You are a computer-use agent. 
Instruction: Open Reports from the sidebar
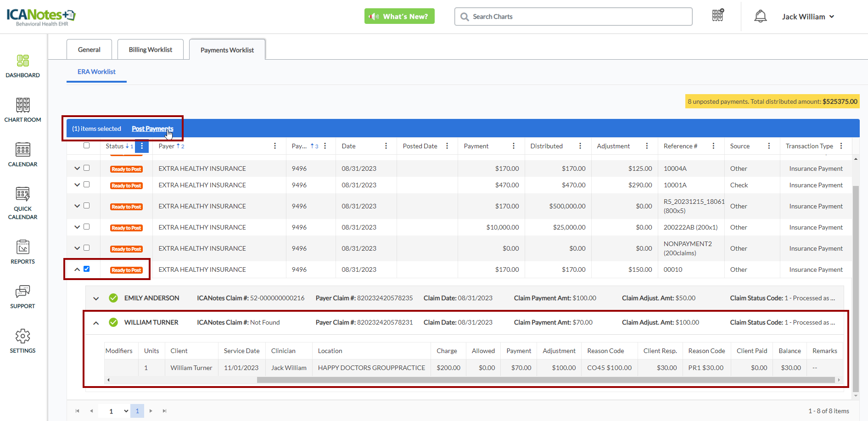pos(22,252)
